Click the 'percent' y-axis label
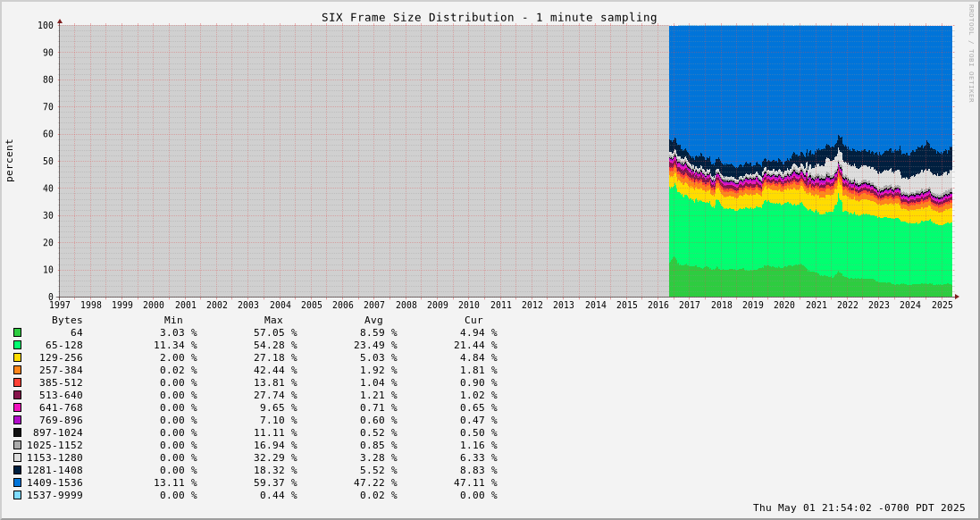The height and width of the screenshot is (520, 980). [9, 161]
